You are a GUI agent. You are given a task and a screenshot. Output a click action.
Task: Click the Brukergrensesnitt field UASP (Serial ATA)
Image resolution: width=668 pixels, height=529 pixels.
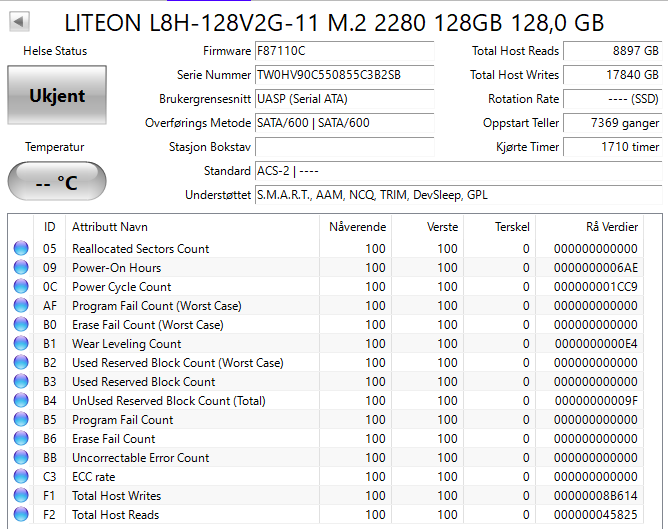pos(344,99)
